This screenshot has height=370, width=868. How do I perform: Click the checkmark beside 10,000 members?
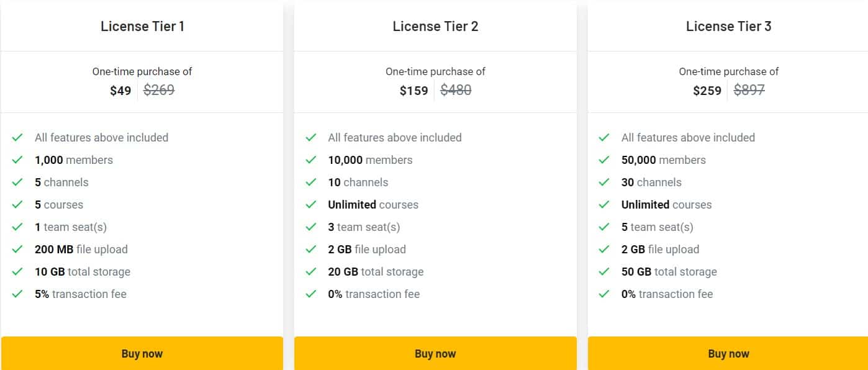(310, 160)
